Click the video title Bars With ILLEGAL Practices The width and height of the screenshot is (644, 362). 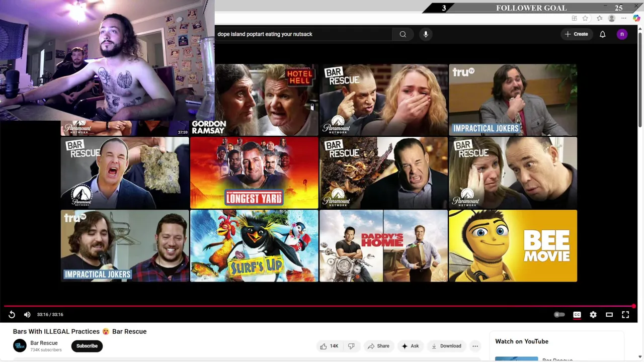(80, 331)
